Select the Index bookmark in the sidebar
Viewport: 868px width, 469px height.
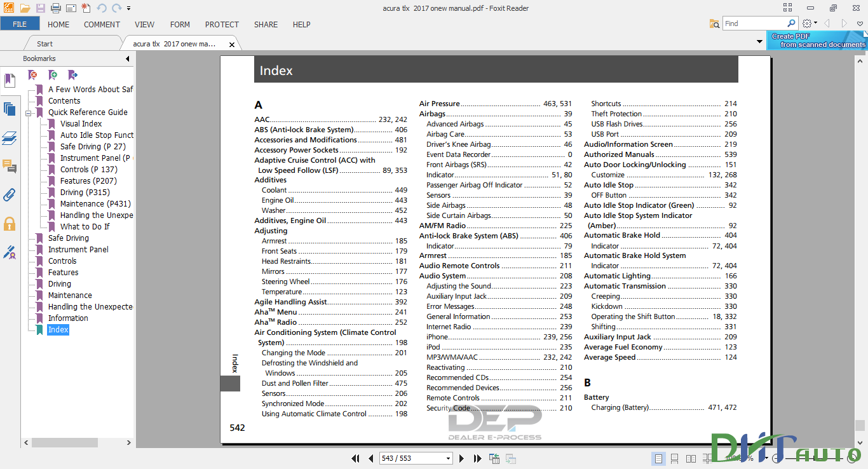pos(58,329)
